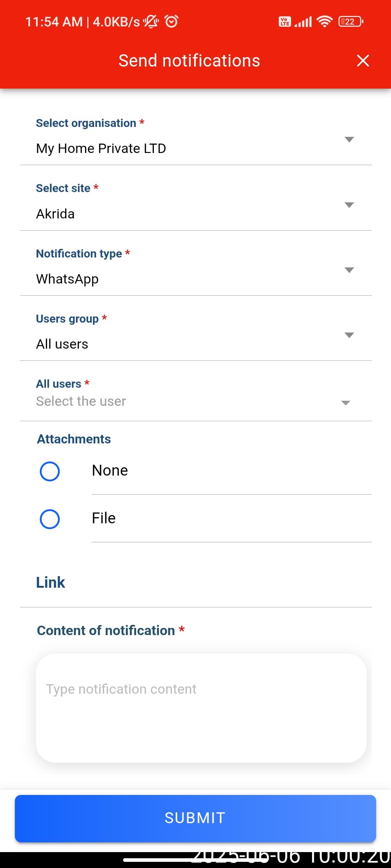Image resolution: width=391 pixels, height=868 pixels.
Task: Tap the VoLTE status icon
Action: coord(285,22)
